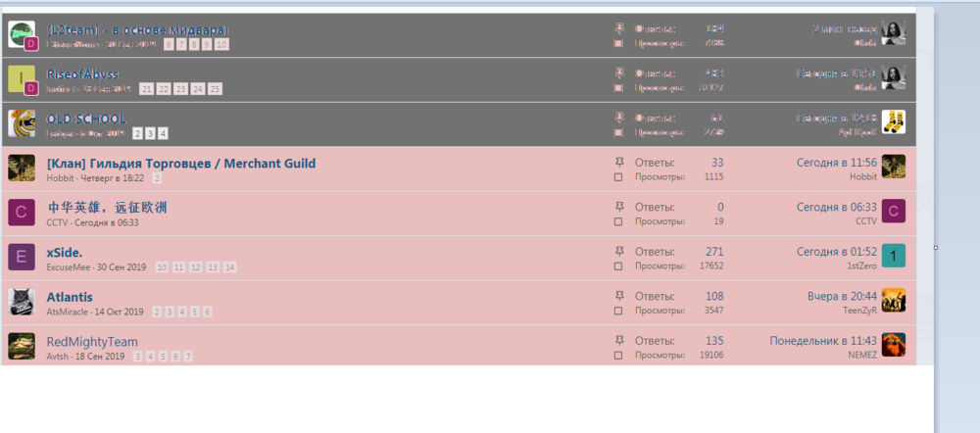Go to page 14 of the xSide. thread
The height and width of the screenshot is (433, 980).
click(229, 267)
